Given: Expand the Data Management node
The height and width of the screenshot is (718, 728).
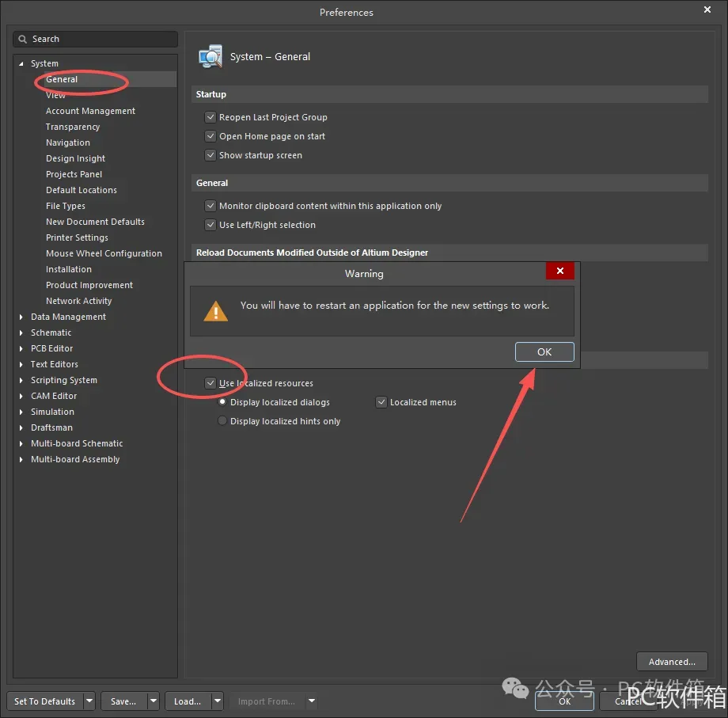Looking at the screenshot, I should tap(21, 317).
